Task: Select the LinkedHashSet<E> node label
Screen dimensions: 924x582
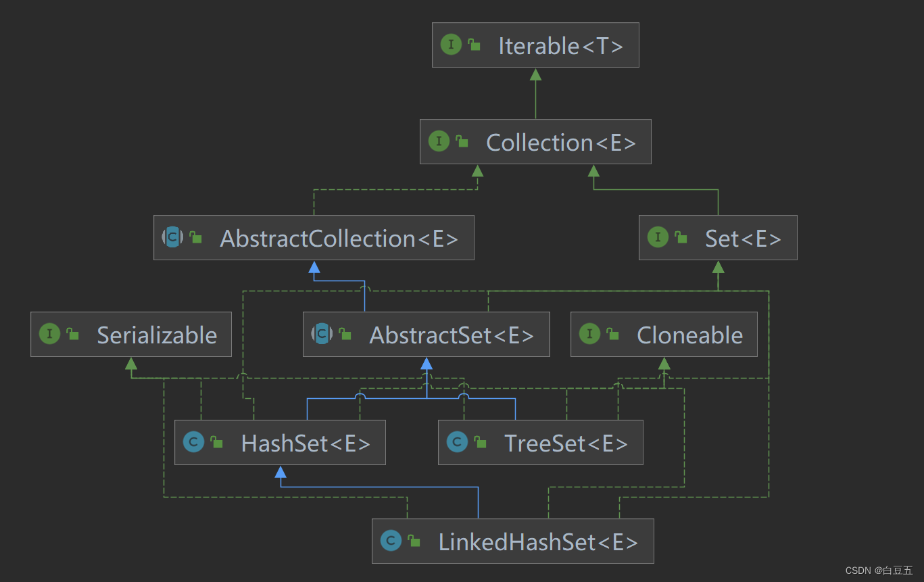Action: click(538, 541)
